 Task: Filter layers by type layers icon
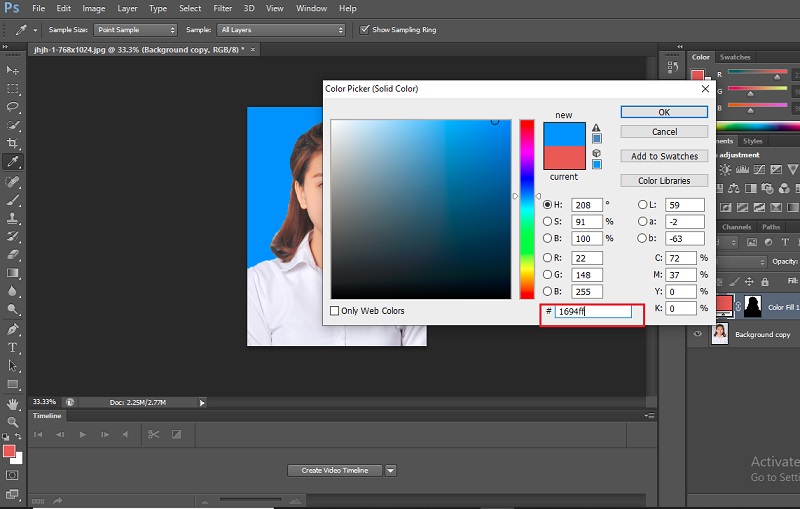(785, 242)
